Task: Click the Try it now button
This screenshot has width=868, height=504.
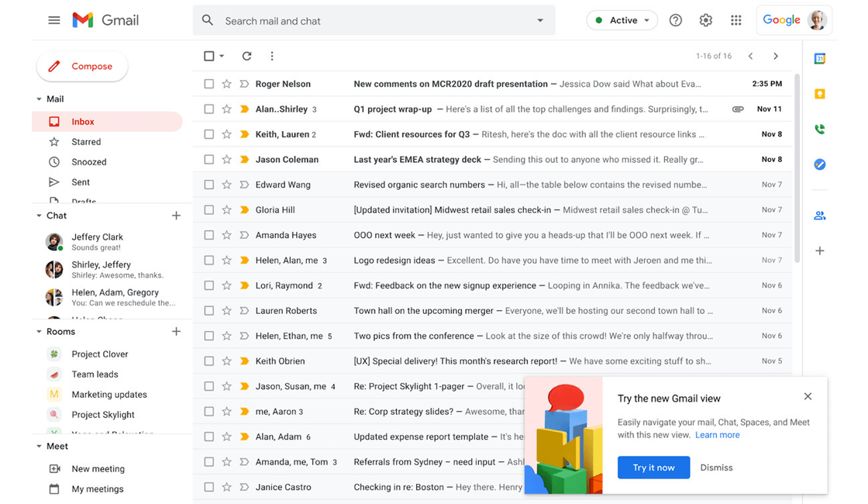Action: coord(653,468)
